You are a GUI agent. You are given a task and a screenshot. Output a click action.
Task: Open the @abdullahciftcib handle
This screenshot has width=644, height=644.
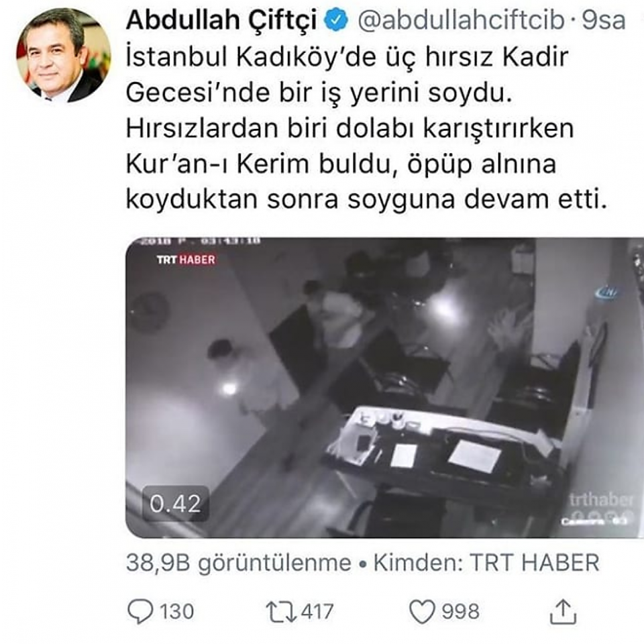[x=461, y=20]
